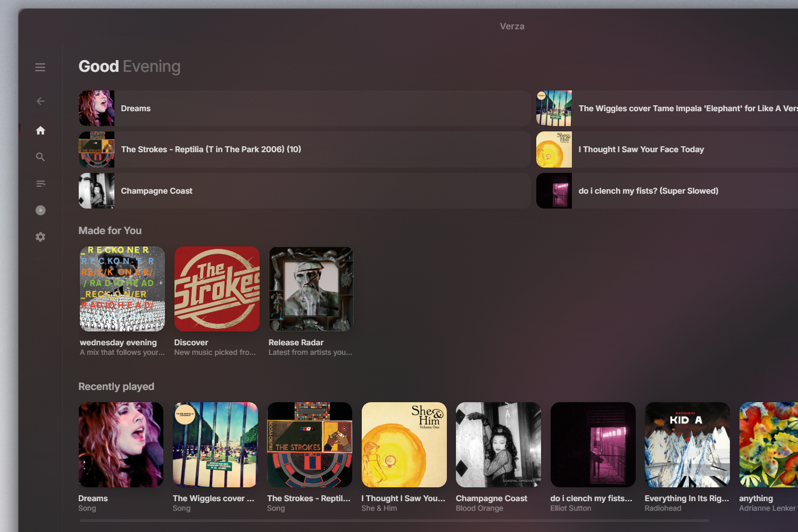Image resolution: width=798 pixels, height=532 pixels.
Task: Click Dreams album art in Recently played
Action: (x=121, y=445)
